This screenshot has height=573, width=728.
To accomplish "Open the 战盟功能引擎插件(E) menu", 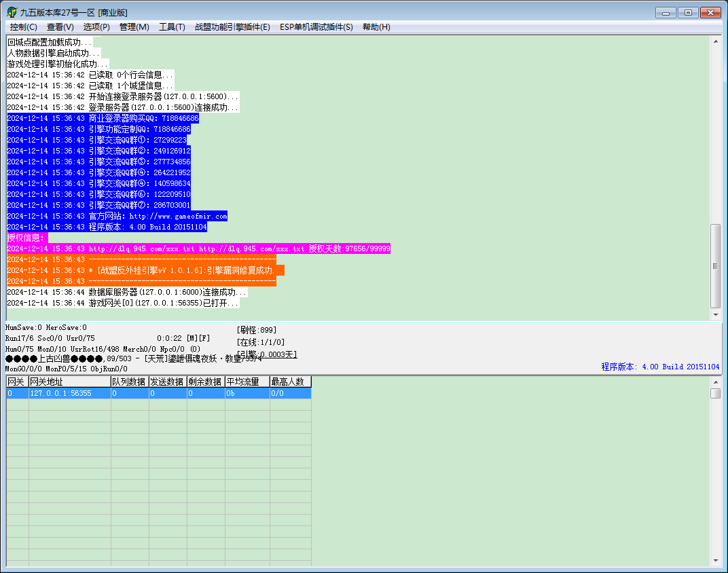I will [232, 27].
